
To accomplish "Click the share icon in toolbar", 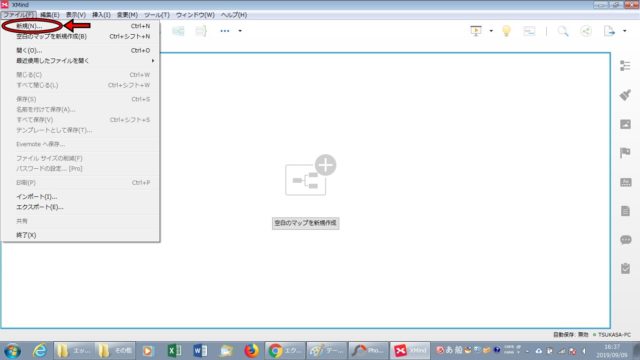I will coord(586,31).
